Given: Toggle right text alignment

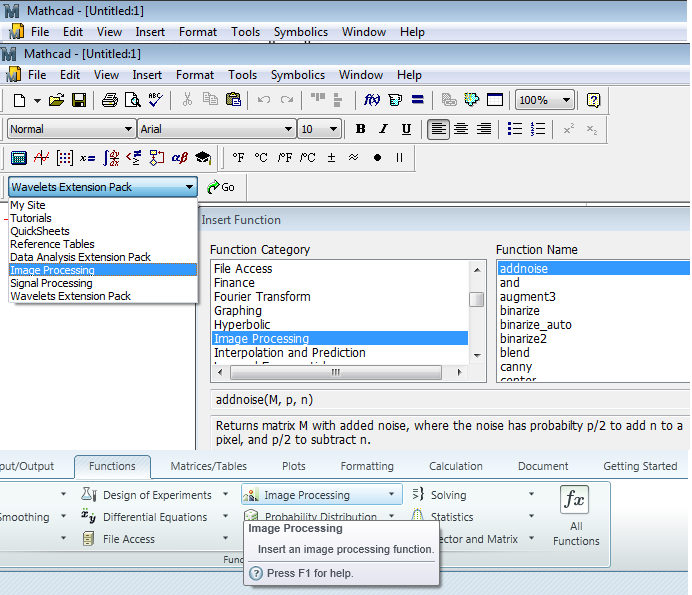Looking at the screenshot, I should (x=484, y=129).
